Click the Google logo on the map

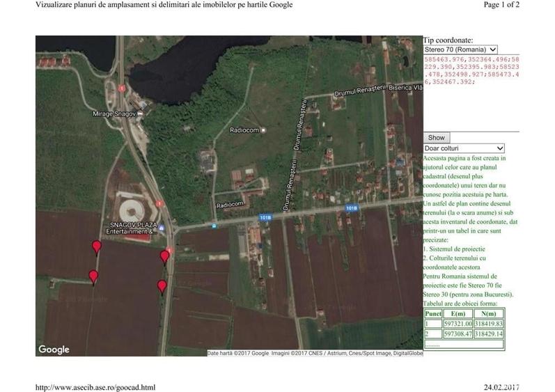(54, 350)
